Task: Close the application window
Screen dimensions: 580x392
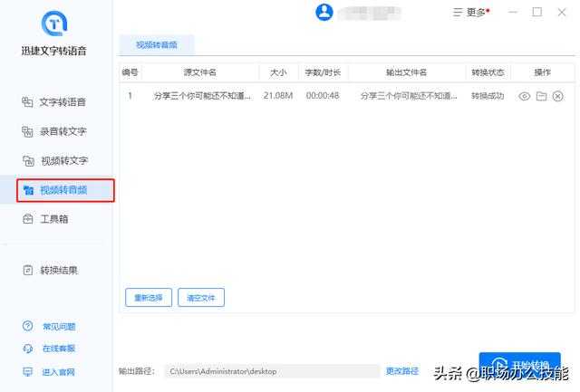Action: 562,12
